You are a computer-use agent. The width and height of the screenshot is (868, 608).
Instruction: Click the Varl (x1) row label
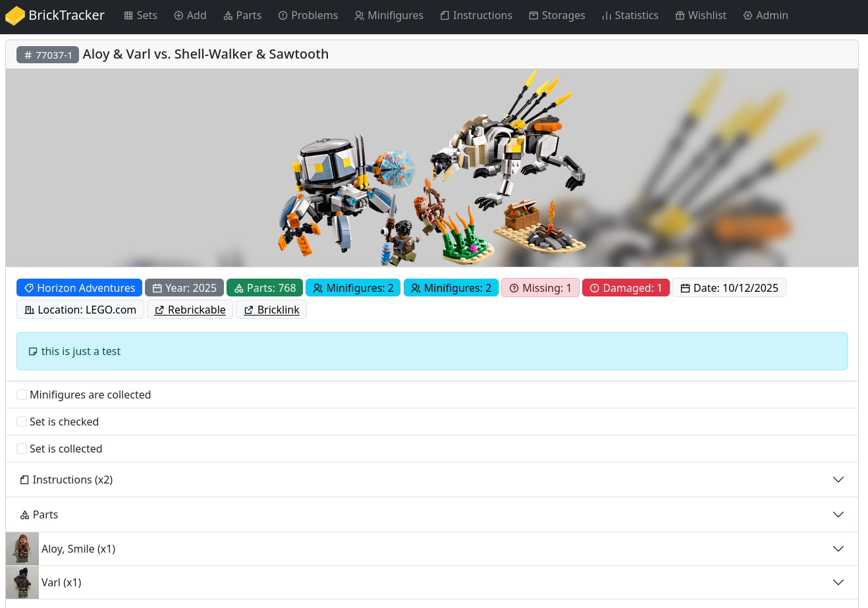point(61,582)
